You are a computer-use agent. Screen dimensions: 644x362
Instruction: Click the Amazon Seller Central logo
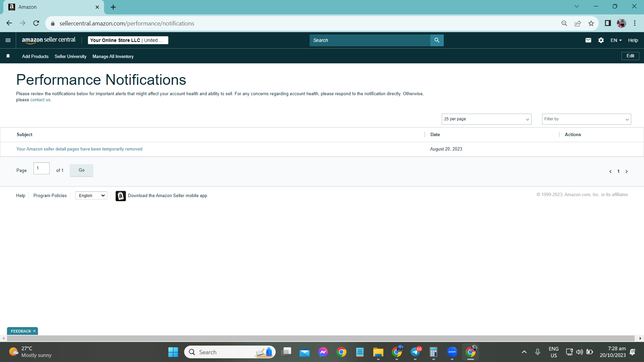(x=49, y=40)
